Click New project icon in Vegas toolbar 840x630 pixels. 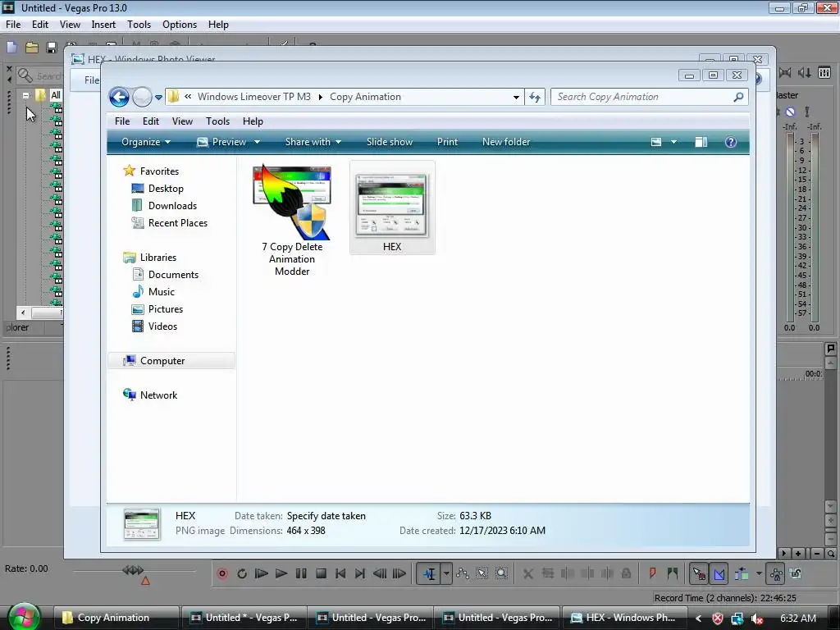click(12, 47)
